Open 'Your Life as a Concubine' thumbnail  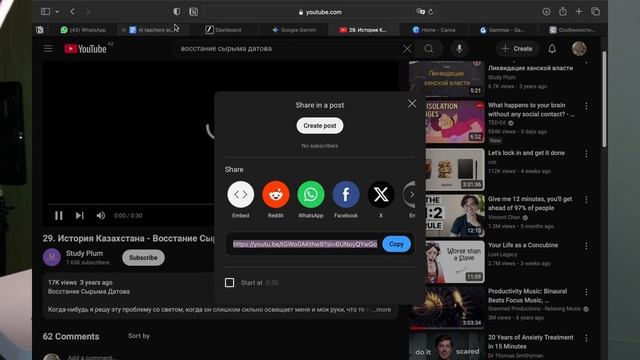coord(455,262)
